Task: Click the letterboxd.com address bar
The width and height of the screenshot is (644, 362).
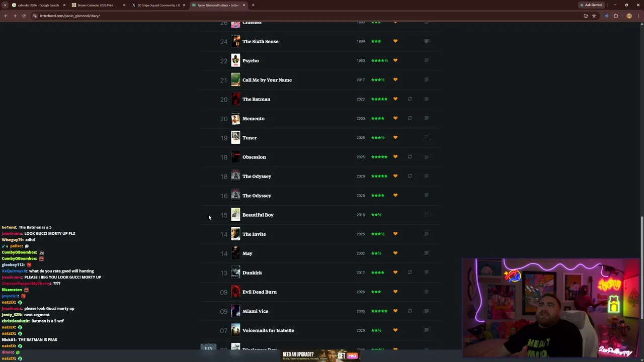Action: click(307, 16)
